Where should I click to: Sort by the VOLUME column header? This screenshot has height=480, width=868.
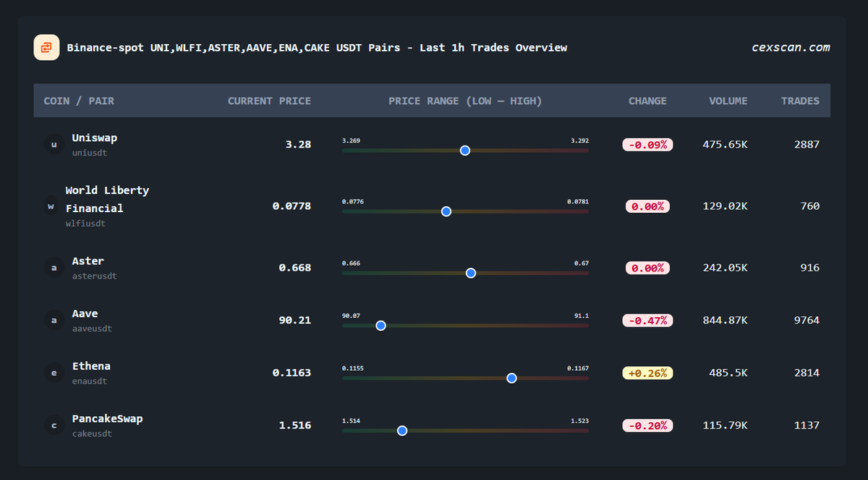(x=728, y=101)
